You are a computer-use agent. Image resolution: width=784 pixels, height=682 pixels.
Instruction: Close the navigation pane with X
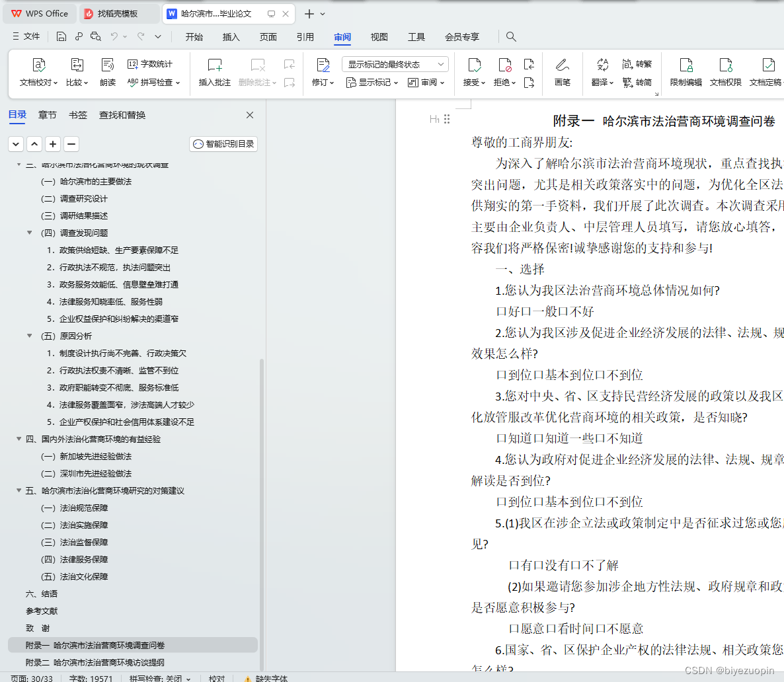click(x=250, y=115)
